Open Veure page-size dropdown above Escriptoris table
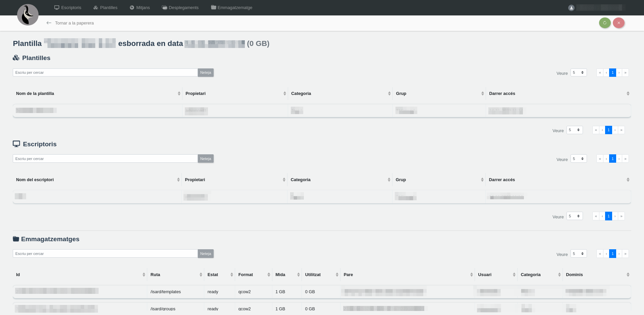 578,159
